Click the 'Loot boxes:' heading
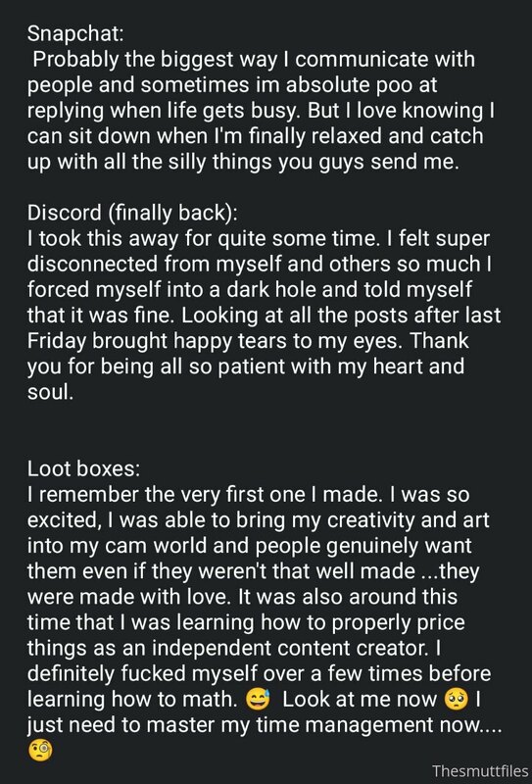The image size is (532, 784). click(x=83, y=468)
